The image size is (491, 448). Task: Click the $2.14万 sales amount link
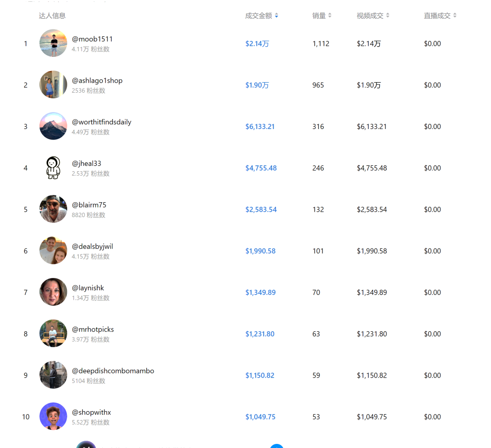click(257, 44)
